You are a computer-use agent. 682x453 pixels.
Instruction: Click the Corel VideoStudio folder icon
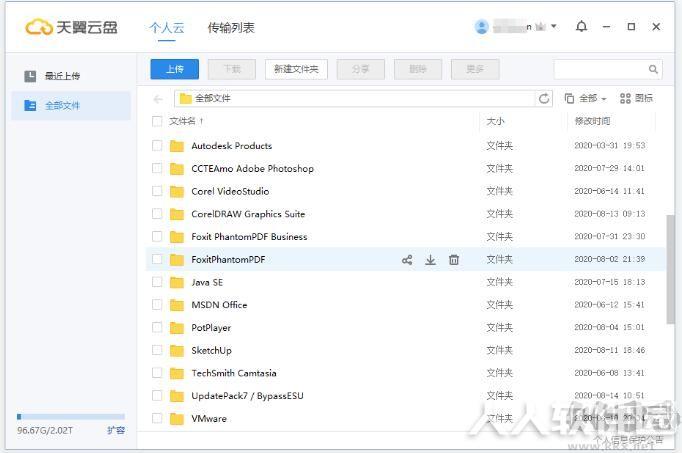(177, 191)
